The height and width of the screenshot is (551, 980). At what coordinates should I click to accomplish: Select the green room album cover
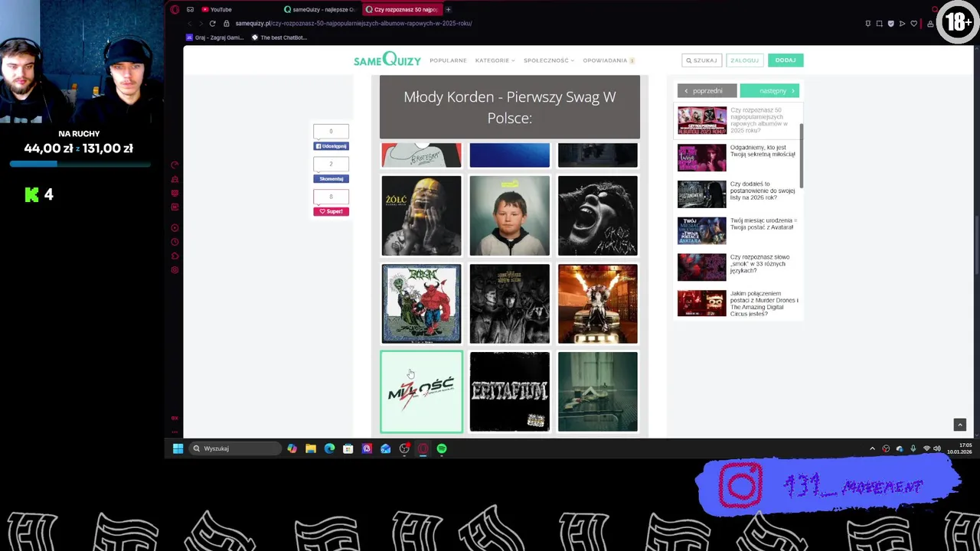tap(597, 392)
